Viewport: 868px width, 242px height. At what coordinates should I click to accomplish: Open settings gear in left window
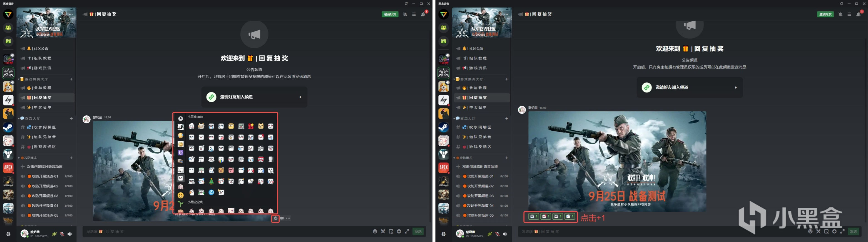pos(8,234)
